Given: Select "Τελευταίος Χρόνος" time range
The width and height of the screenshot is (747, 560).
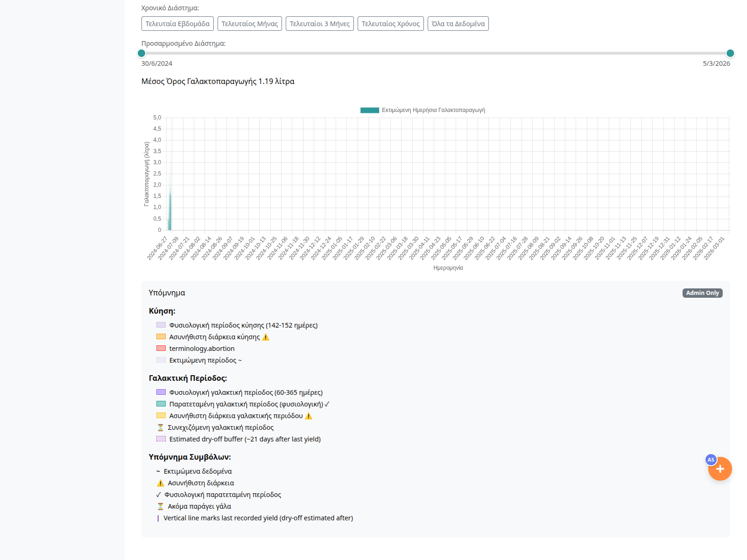Looking at the screenshot, I should tap(390, 23).
